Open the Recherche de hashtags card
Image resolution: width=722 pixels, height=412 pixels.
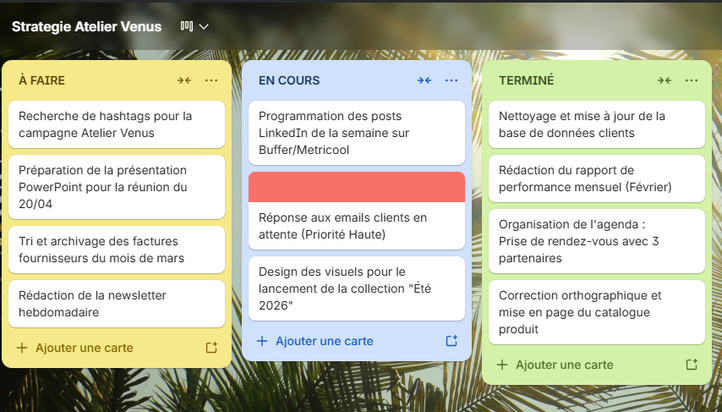pos(116,124)
